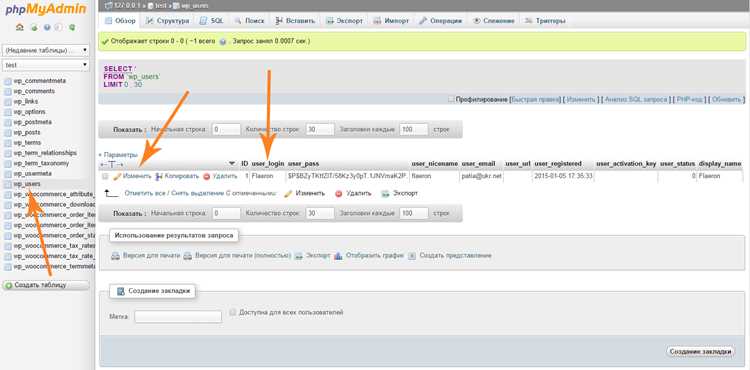Click the Метка bookmark label input field
This screenshot has width=750, height=370.
click(x=178, y=316)
